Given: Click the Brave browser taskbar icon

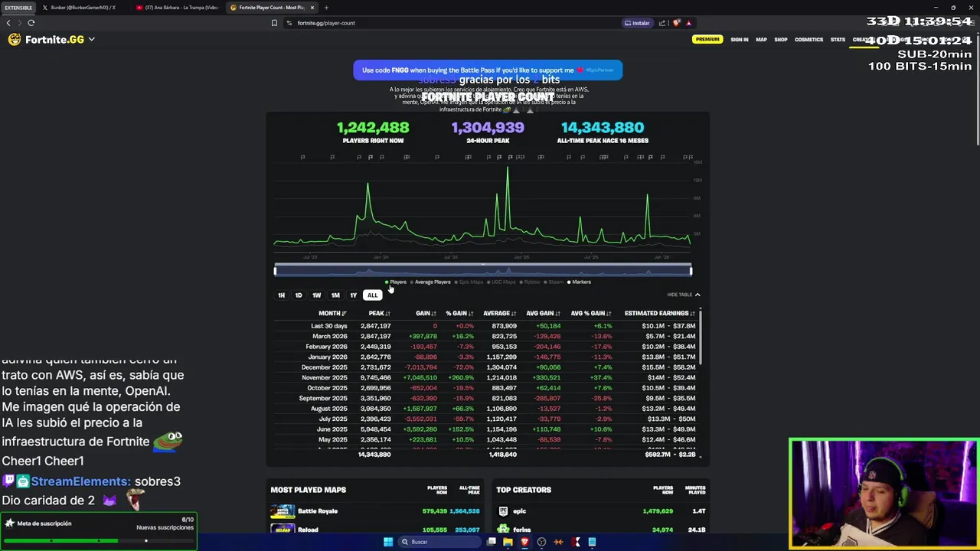Looking at the screenshot, I should click(x=524, y=542).
